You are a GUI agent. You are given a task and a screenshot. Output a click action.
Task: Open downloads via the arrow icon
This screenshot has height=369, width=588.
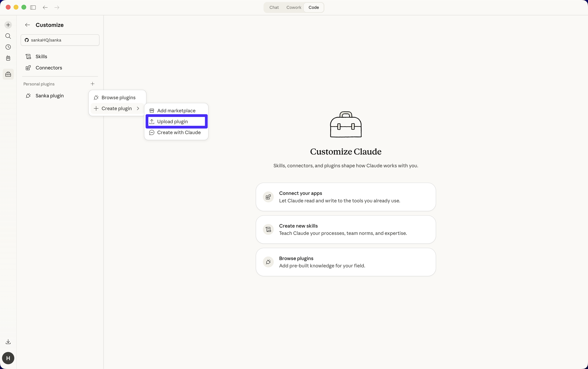[8, 341]
